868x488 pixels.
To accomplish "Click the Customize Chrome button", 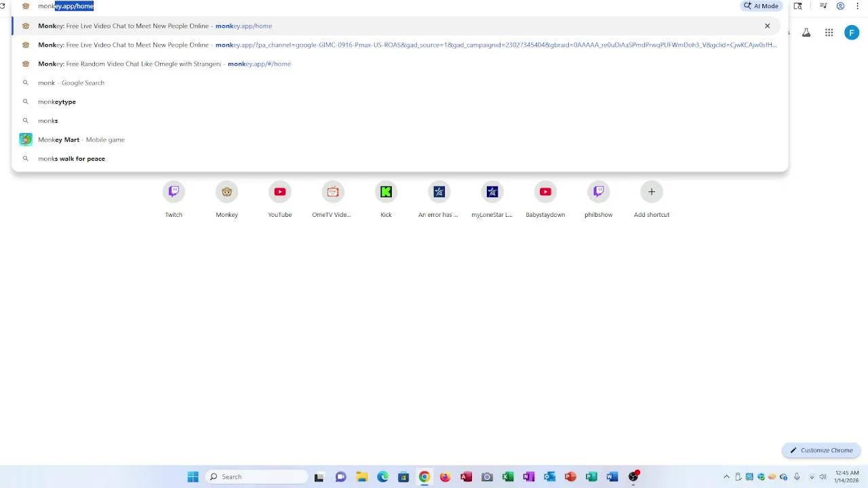I will point(821,450).
